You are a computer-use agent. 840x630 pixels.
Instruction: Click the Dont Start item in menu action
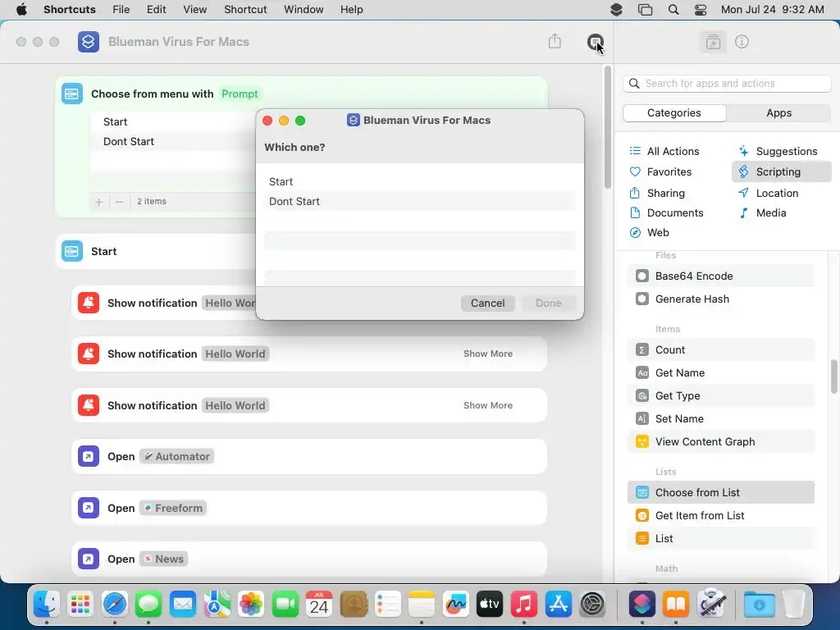129,141
